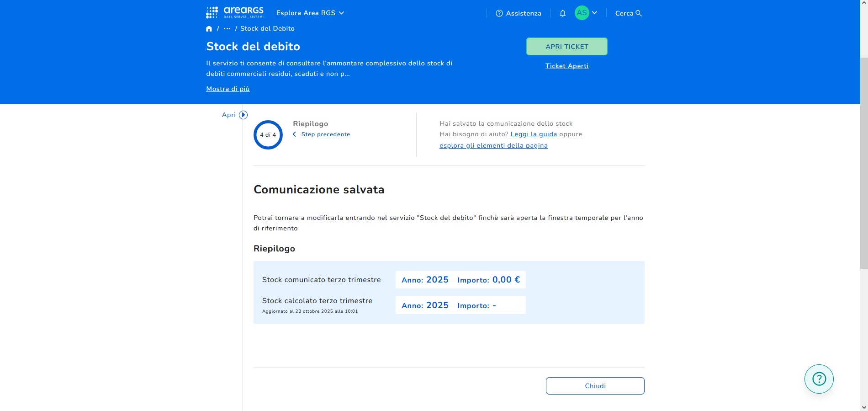
Task: Expand the Esplora Area RGS menu
Action: pos(310,13)
